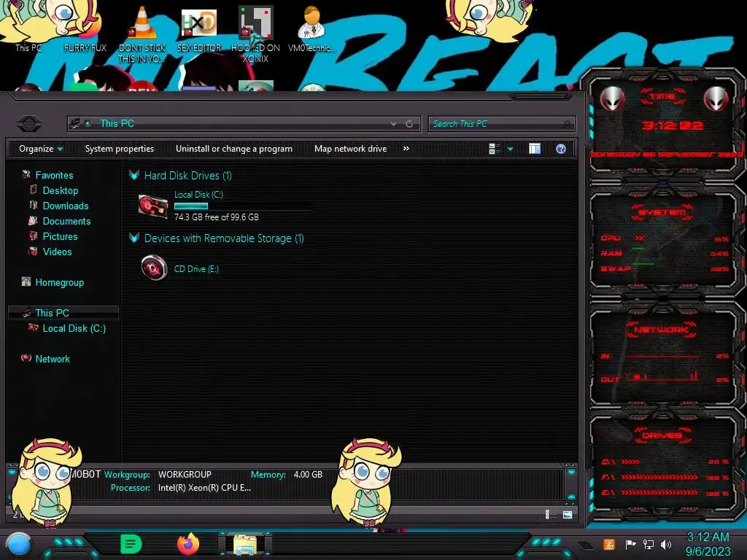Open the Start orb button

click(x=18, y=544)
